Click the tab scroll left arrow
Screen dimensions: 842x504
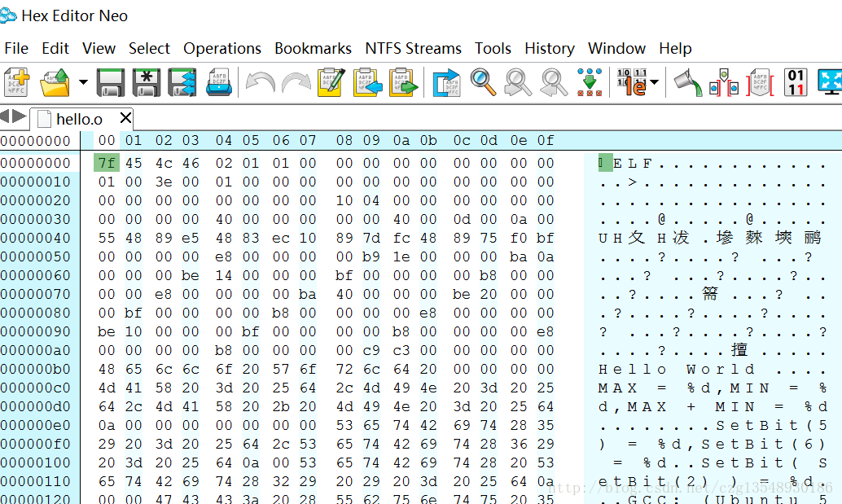click(5, 116)
